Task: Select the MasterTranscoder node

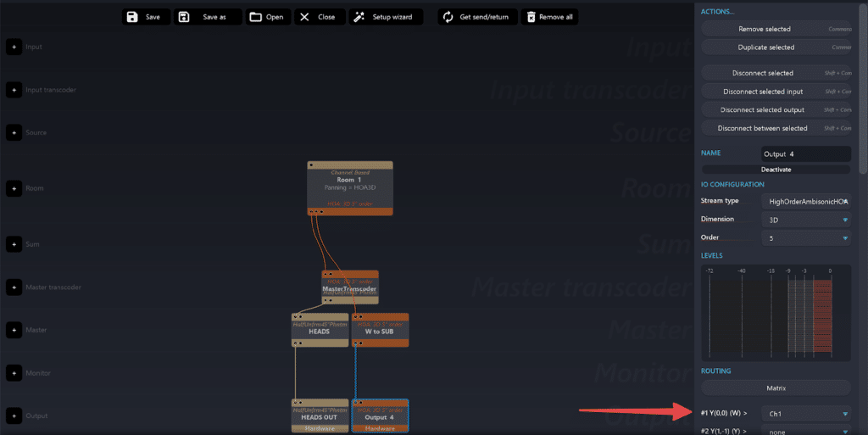Action: click(x=349, y=288)
